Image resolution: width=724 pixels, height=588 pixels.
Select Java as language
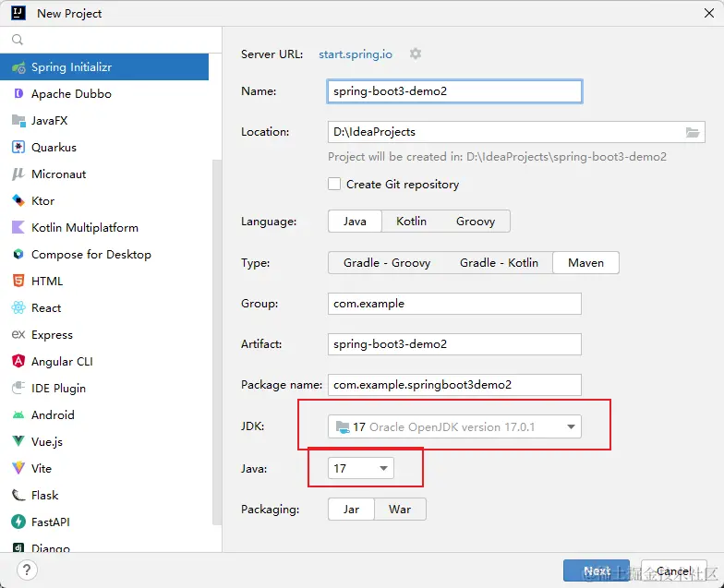coord(355,222)
